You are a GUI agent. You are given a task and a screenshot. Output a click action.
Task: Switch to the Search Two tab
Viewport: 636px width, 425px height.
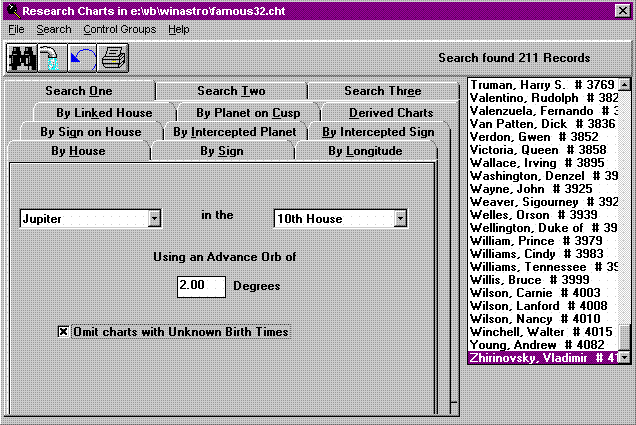(x=231, y=91)
